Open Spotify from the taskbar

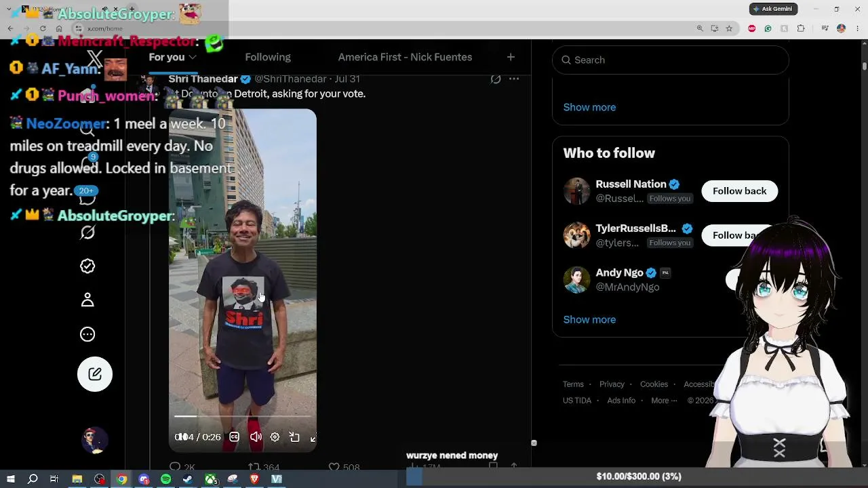coord(166,479)
